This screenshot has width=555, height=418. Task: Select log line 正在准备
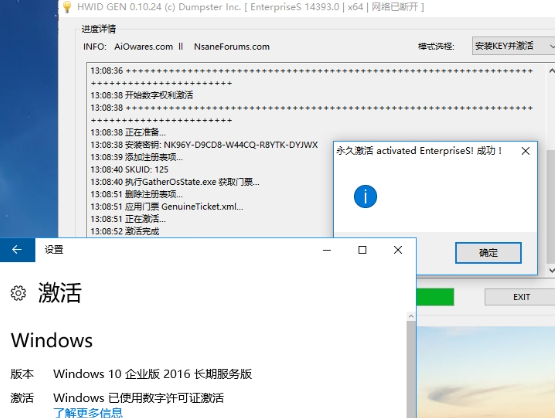[x=128, y=132]
